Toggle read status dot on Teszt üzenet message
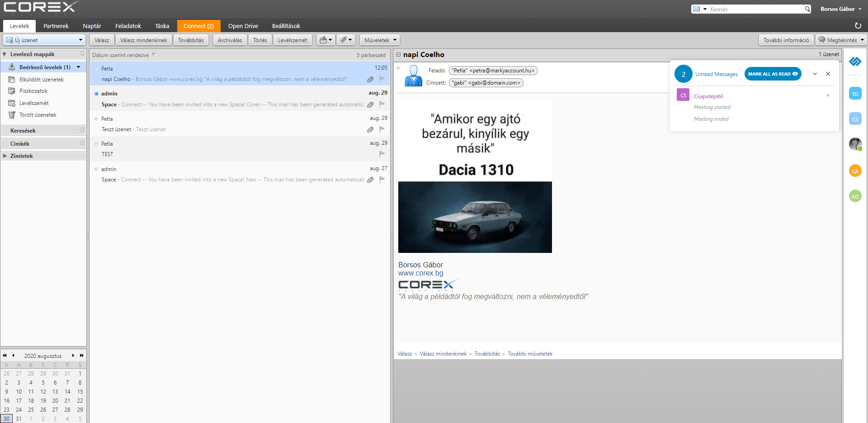This screenshot has height=423, width=868. [x=96, y=119]
